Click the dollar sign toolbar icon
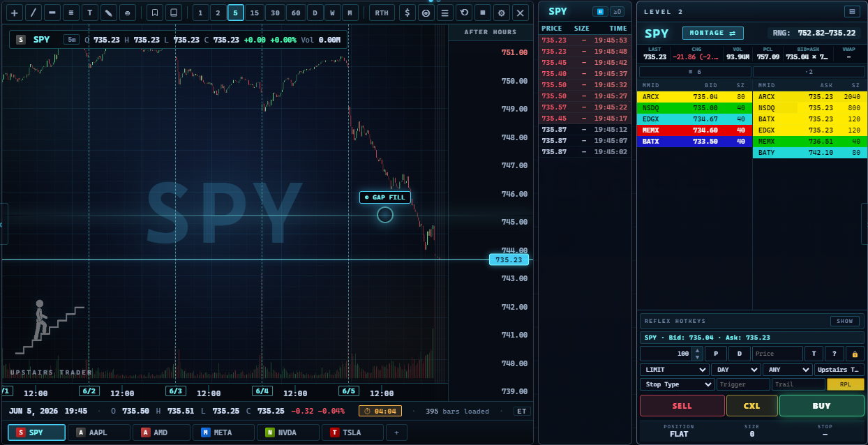This screenshot has width=868, height=445. coord(407,13)
